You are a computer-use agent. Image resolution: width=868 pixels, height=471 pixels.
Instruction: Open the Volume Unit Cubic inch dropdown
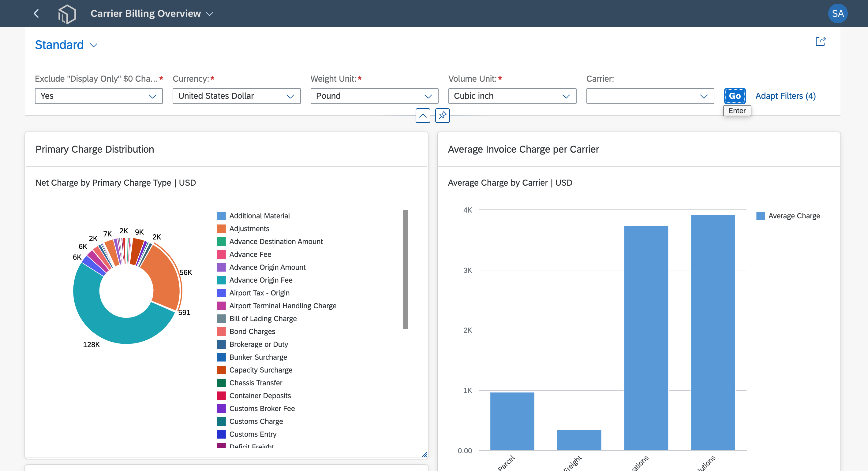[x=512, y=96]
